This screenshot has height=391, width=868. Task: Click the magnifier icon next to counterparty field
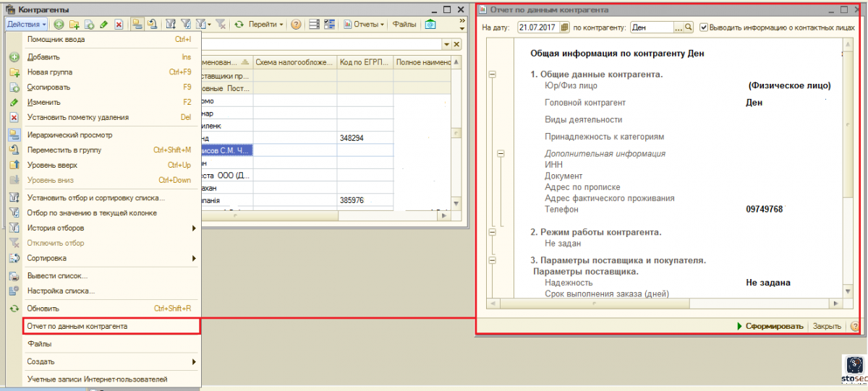[688, 27]
